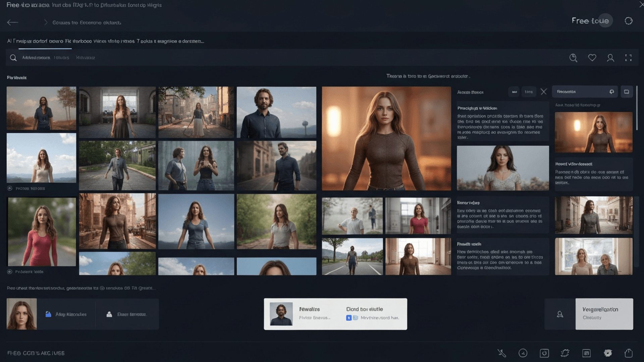Click the chevron before the breadcrumb text

pos(46,22)
